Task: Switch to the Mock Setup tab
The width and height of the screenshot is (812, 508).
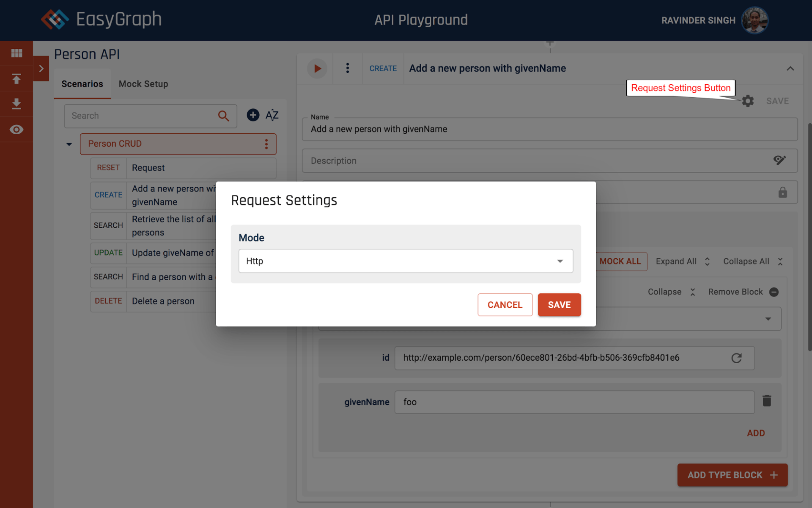Action: [x=143, y=84]
